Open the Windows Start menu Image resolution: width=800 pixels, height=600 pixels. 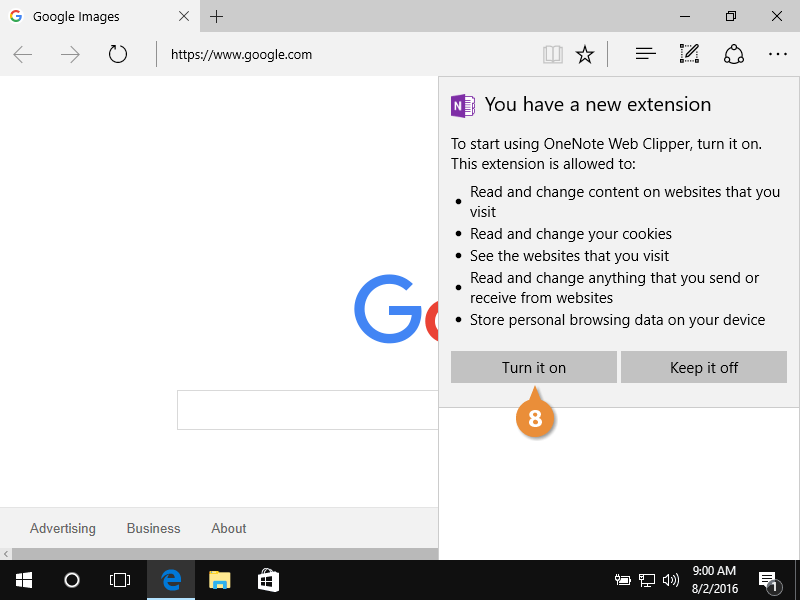23,580
